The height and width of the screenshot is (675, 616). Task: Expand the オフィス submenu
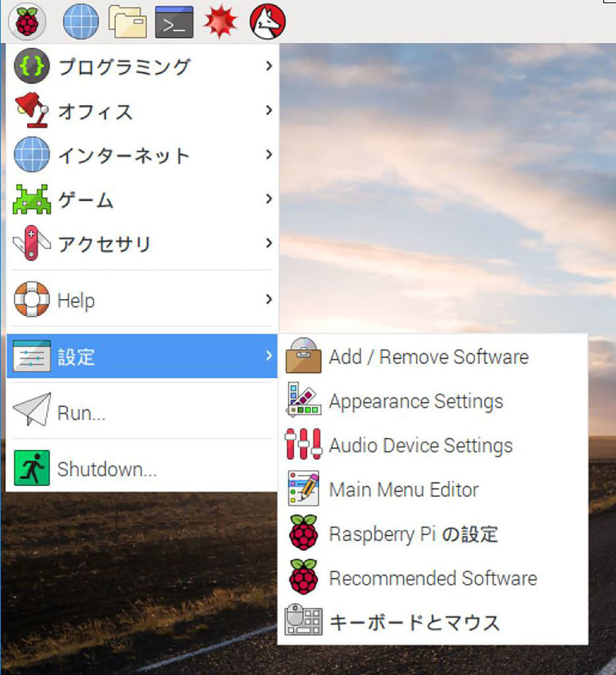[96, 111]
